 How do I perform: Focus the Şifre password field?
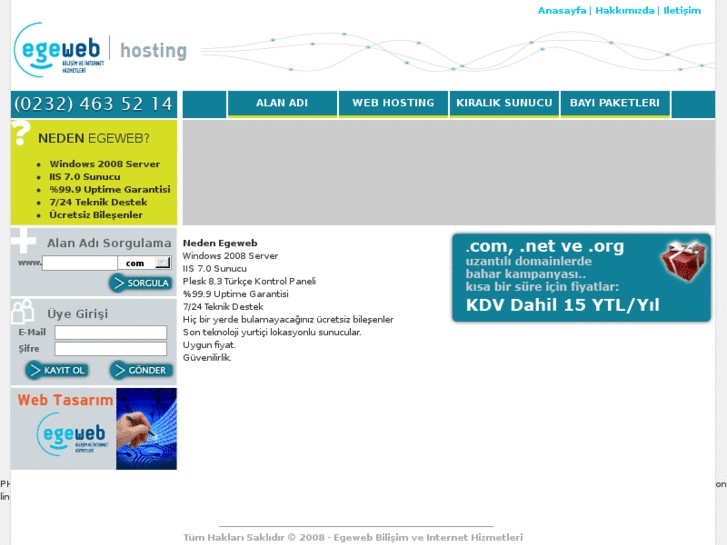tap(110, 349)
